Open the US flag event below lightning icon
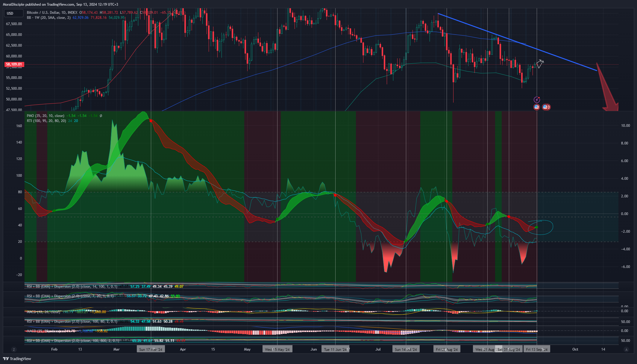This screenshot has width=637, height=364. [537, 107]
